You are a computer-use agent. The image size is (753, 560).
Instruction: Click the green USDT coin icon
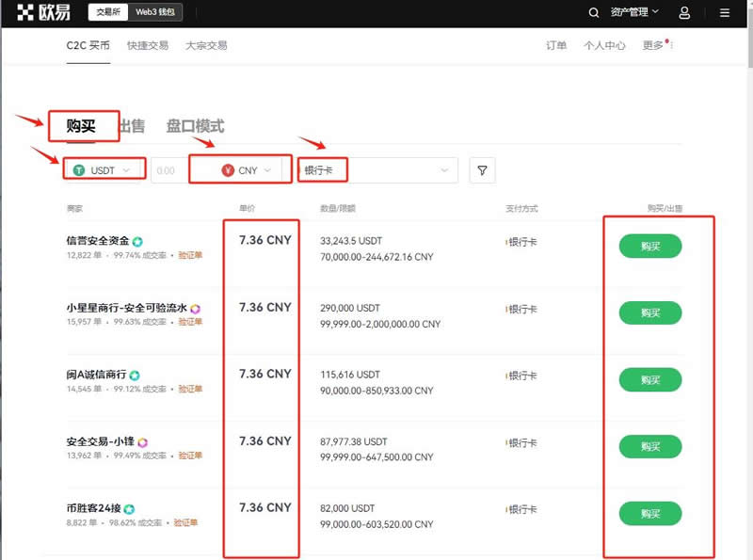(x=78, y=170)
